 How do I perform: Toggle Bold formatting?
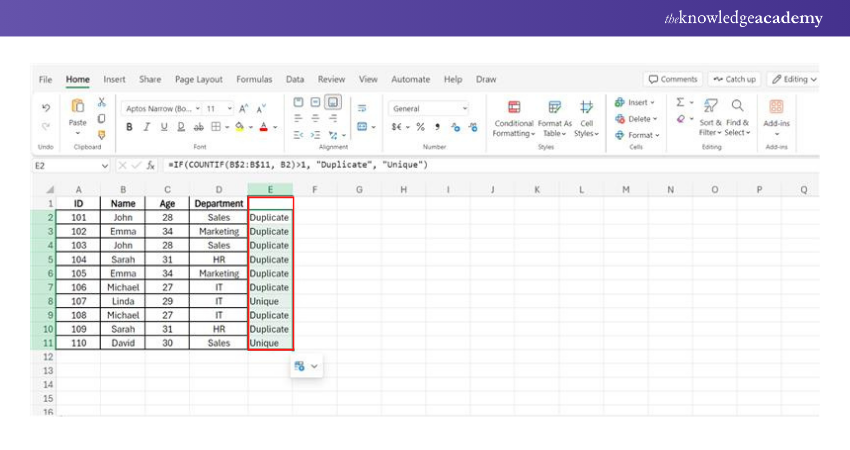coord(129,127)
